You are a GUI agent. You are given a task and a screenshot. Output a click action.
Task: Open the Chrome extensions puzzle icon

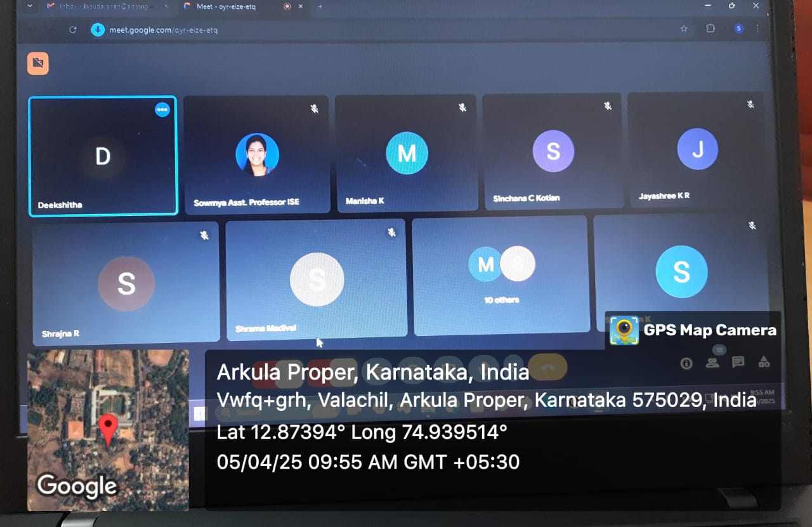pos(710,29)
